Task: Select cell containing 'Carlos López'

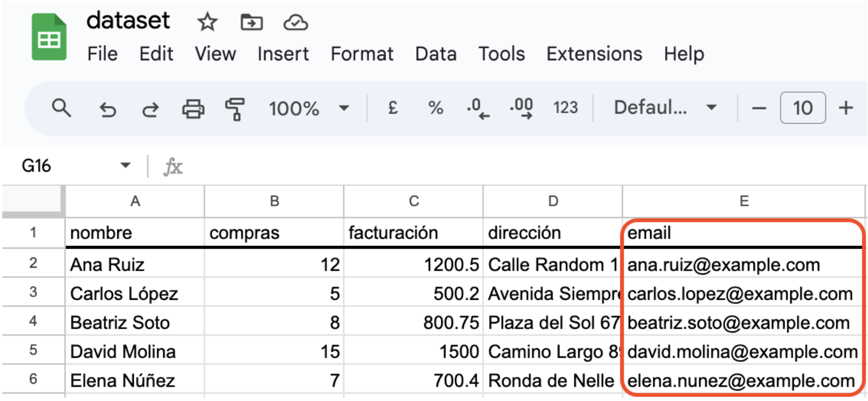Action: click(135, 294)
